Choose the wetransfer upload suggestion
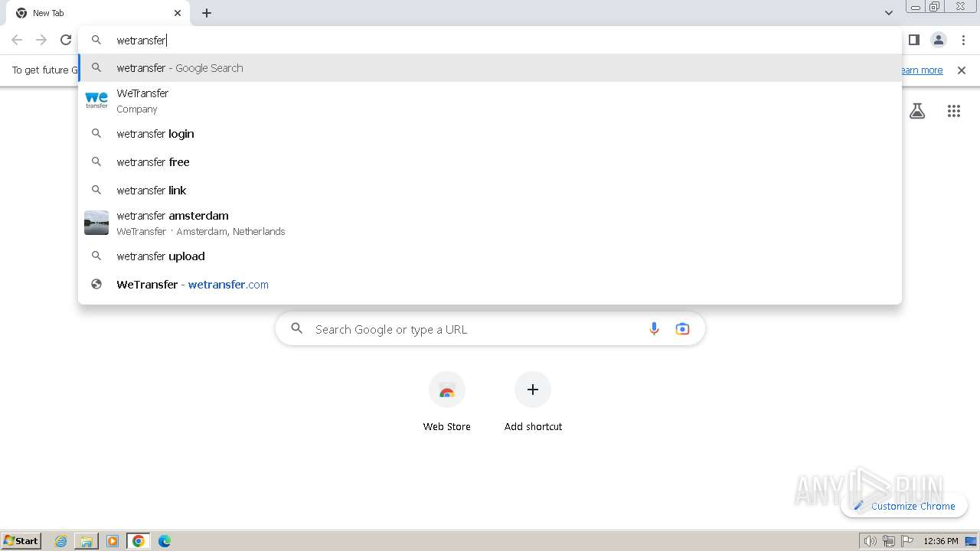Viewport: 980px width, 551px height. [x=490, y=256]
